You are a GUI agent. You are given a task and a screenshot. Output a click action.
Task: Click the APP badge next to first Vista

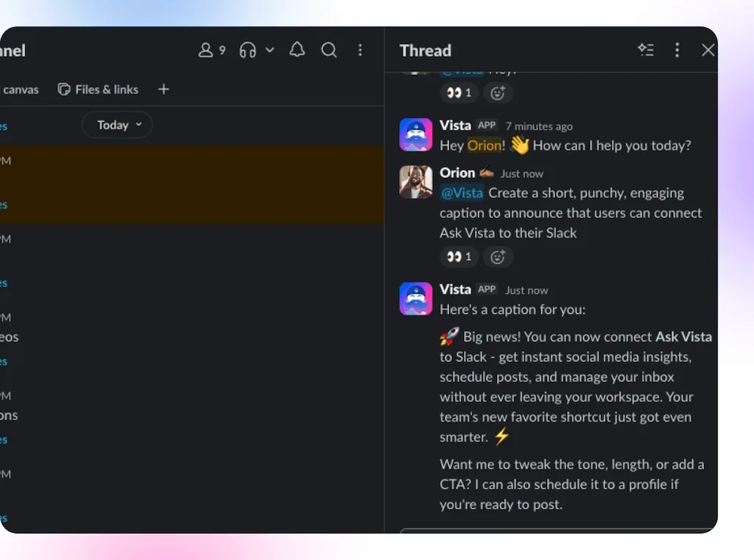[487, 125]
